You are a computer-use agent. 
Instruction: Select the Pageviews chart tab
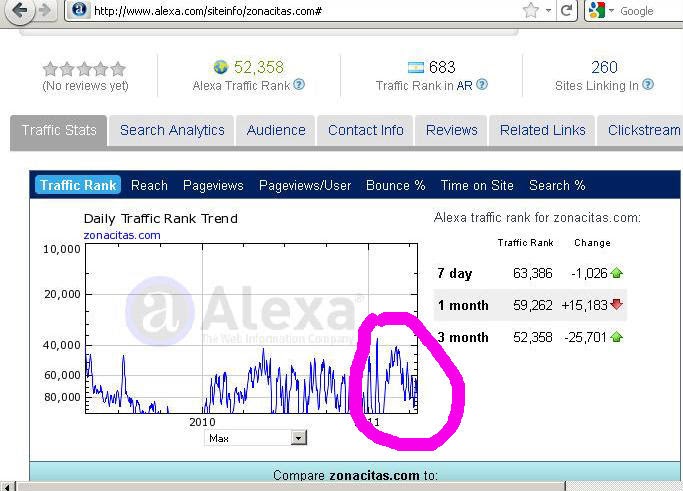click(213, 185)
